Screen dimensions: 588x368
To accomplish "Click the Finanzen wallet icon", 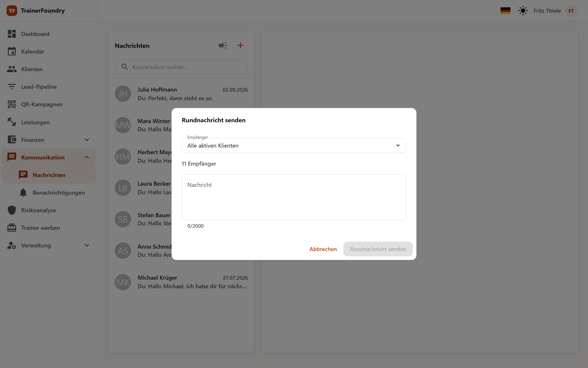I will [12, 139].
